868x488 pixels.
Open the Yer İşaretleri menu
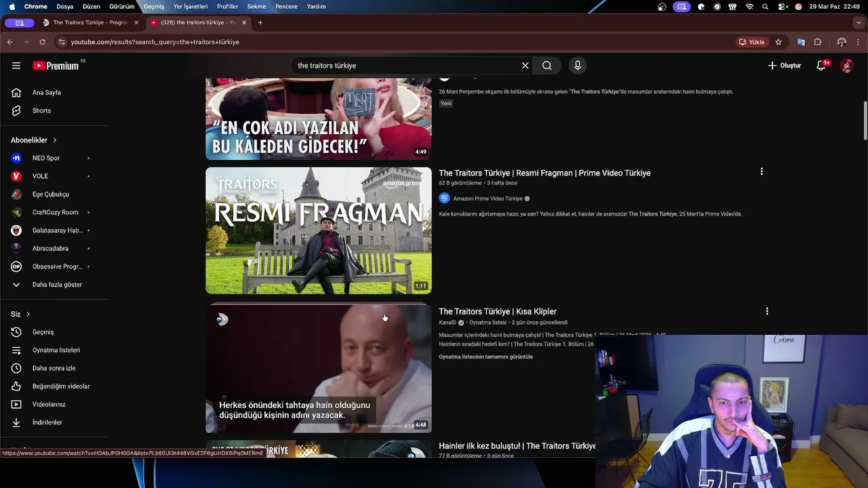coord(191,7)
